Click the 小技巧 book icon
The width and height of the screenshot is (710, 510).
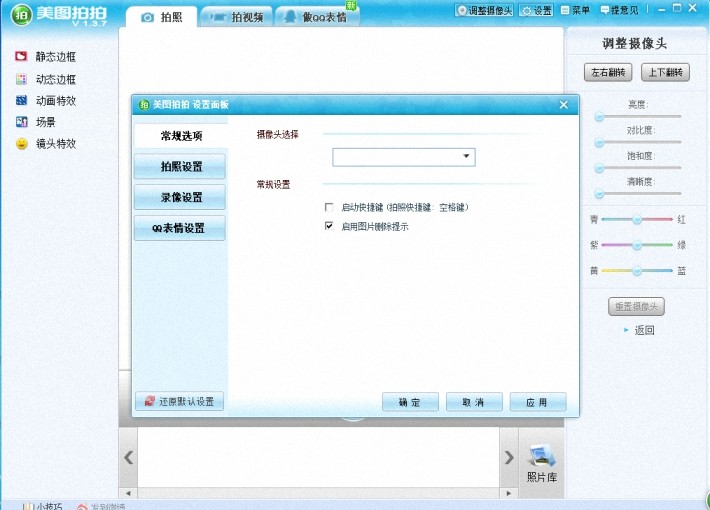[x=28, y=506]
